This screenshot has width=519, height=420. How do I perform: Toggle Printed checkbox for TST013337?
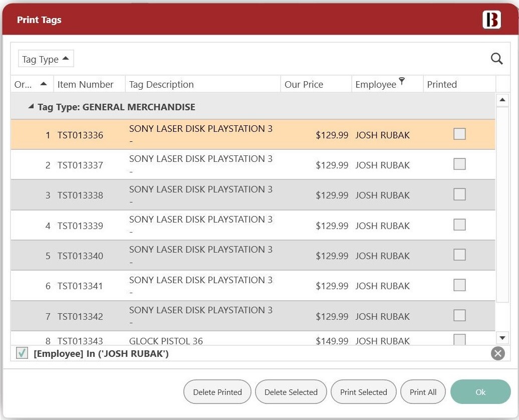point(459,164)
